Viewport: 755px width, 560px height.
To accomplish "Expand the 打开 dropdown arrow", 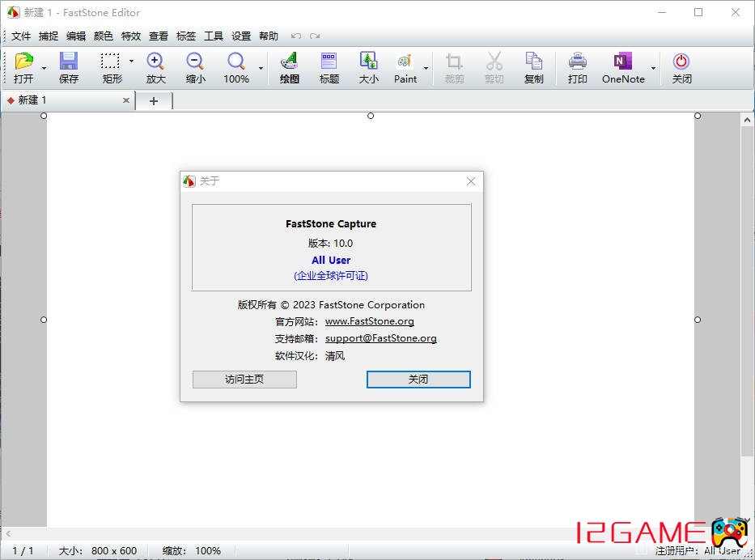I will click(x=44, y=68).
